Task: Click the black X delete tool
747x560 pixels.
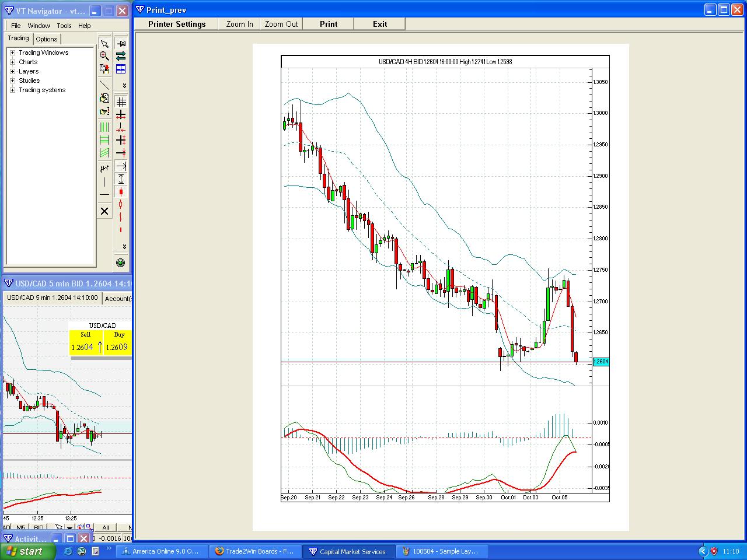Action: pos(104,211)
